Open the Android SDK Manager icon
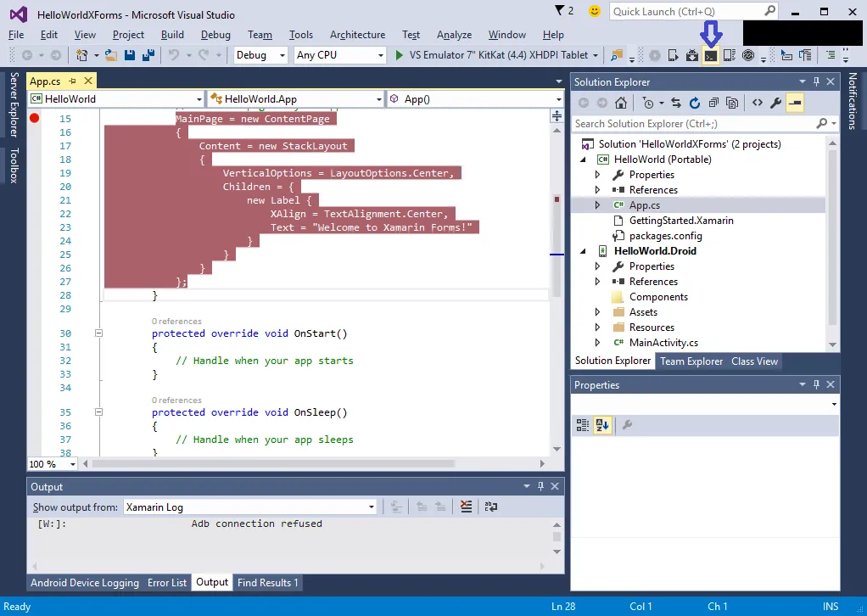 pos(691,55)
